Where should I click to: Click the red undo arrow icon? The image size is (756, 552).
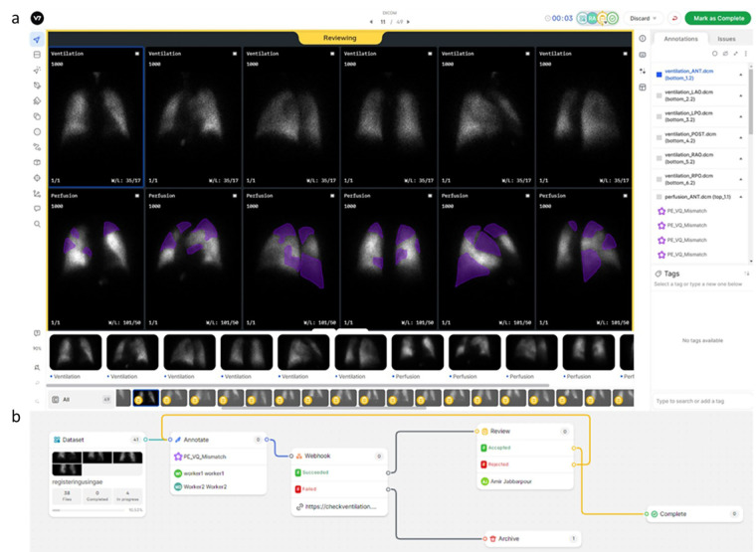[x=673, y=18]
